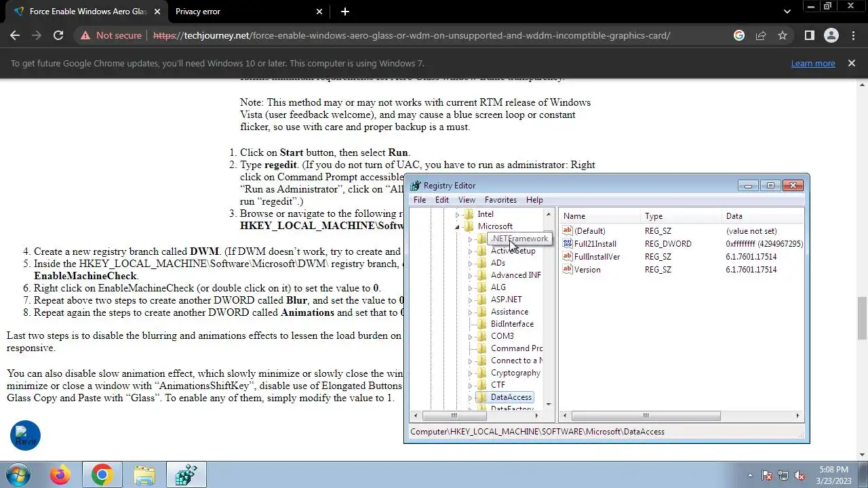Select the Connect to a Network key
The width and height of the screenshot is (868, 488).
[x=516, y=361]
